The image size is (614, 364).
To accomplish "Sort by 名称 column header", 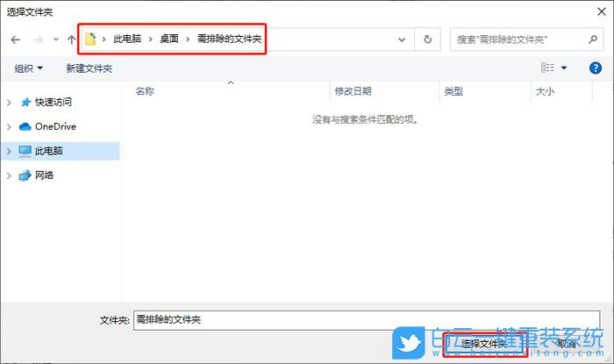I will tap(145, 91).
